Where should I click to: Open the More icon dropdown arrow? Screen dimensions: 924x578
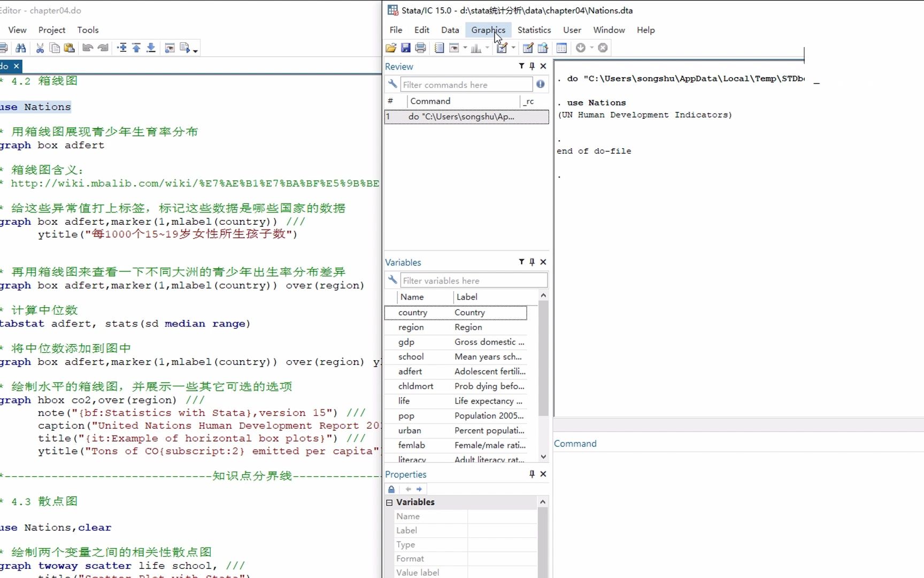click(591, 48)
